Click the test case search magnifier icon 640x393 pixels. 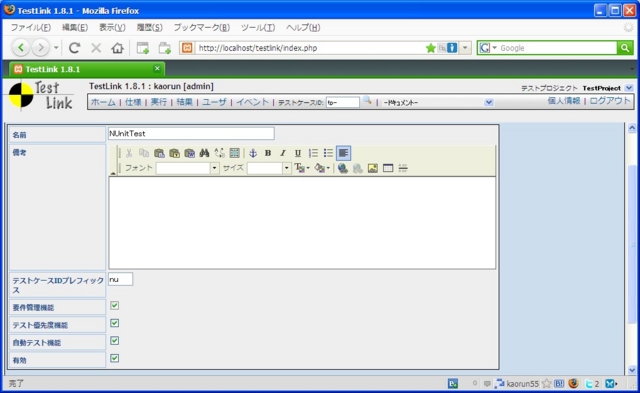coord(367,100)
